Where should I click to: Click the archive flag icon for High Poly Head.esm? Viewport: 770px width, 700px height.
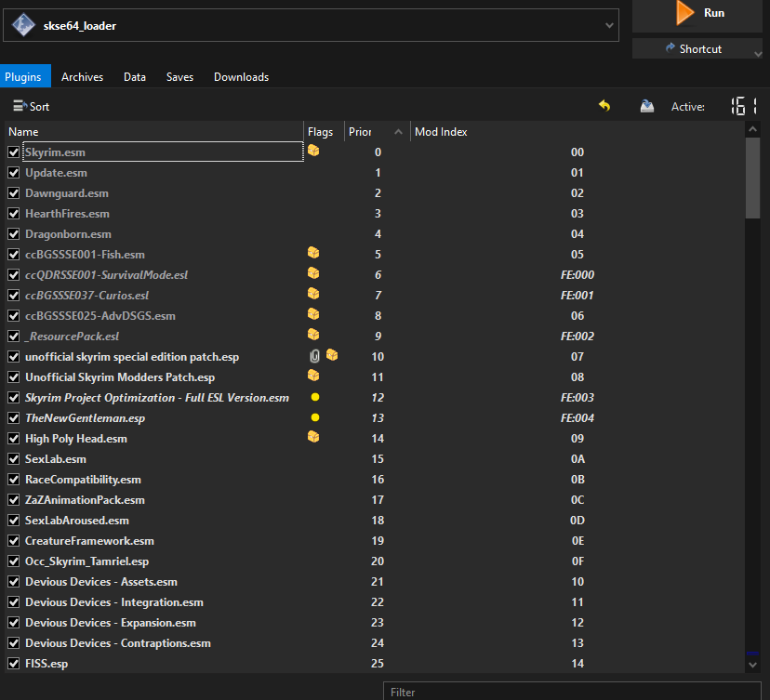(x=313, y=437)
